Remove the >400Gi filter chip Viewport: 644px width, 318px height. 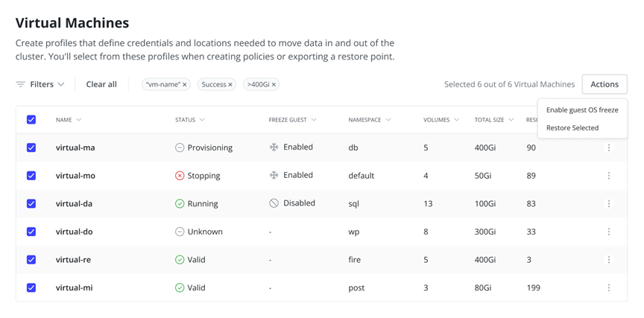pyautogui.click(x=274, y=85)
